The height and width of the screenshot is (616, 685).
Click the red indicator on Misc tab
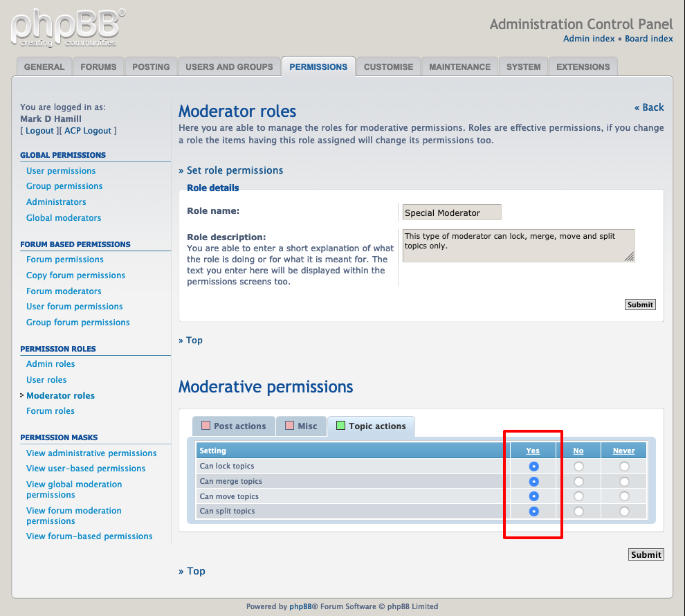[x=289, y=426]
